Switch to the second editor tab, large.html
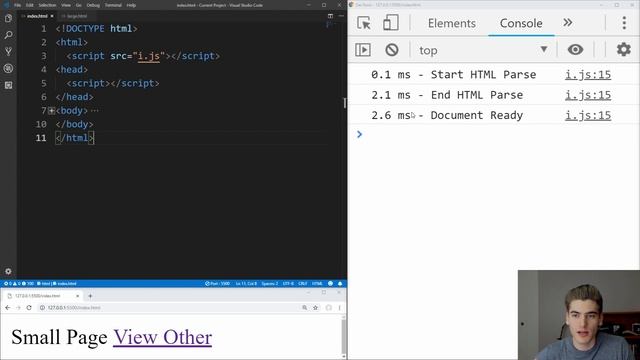 77,16
